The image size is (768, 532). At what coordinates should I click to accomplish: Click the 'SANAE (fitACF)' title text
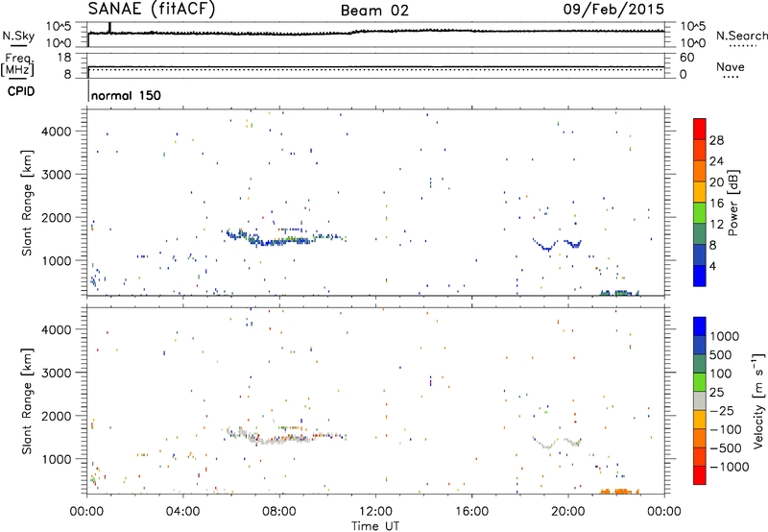(x=152, y=10)
